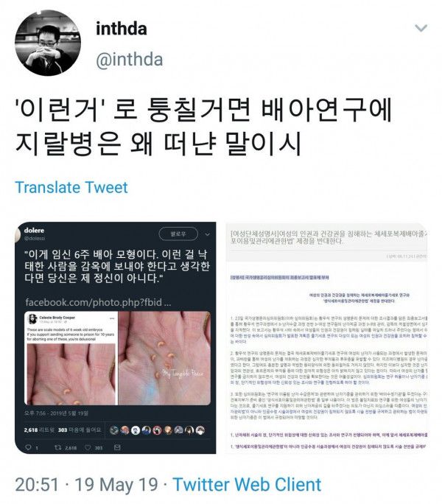Open the embedded dolere tweet screenshot
Viewport: 442px width, 504px height.
click(x=116, y=337)
